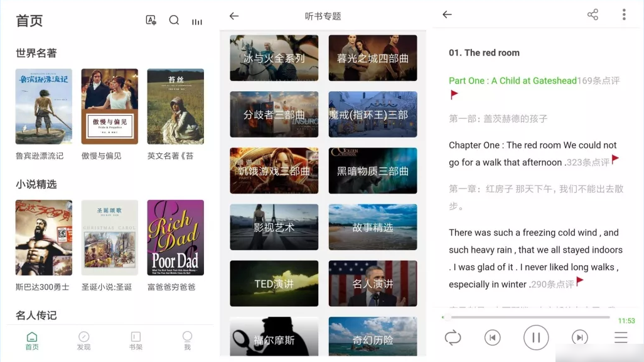Viewport: 644px width, 362px height.
Task: Click the 英文名著《苔 title text
Action: [x=171, y=156]
